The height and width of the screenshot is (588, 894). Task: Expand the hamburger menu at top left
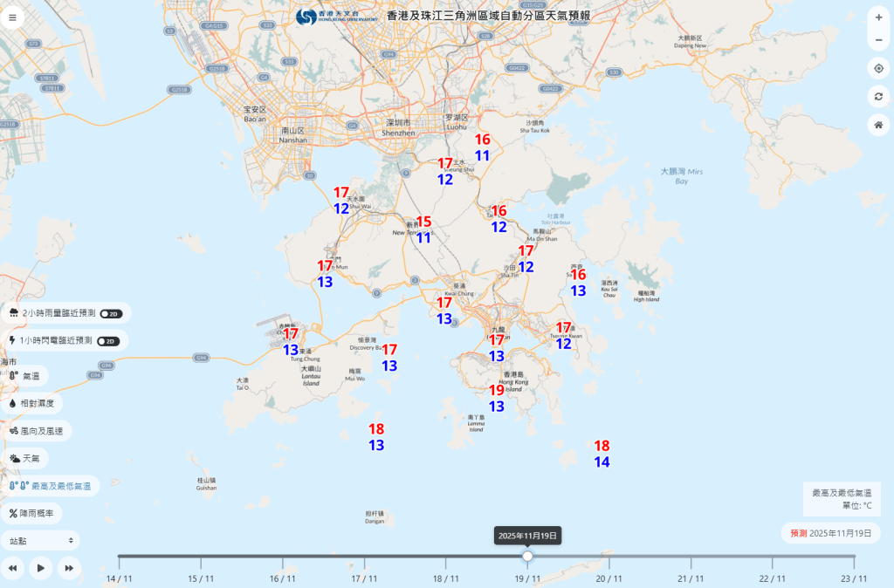pyautogui.click(x=12, y=16)
